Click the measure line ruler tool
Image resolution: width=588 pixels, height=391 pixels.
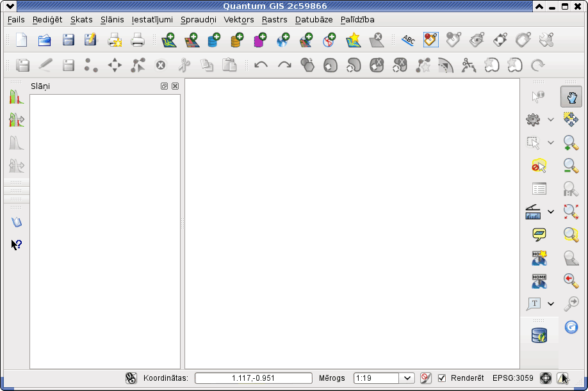(x=533, y=212)
